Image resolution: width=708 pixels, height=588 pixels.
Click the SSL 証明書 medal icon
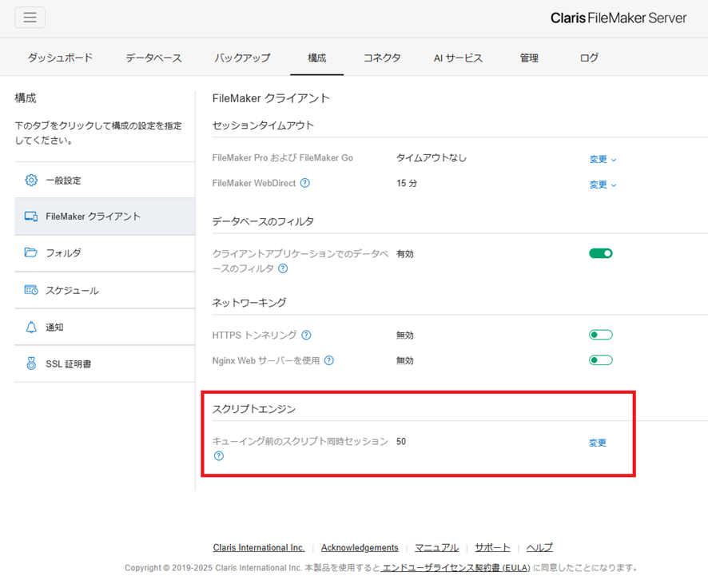click(x=31, y=364)
